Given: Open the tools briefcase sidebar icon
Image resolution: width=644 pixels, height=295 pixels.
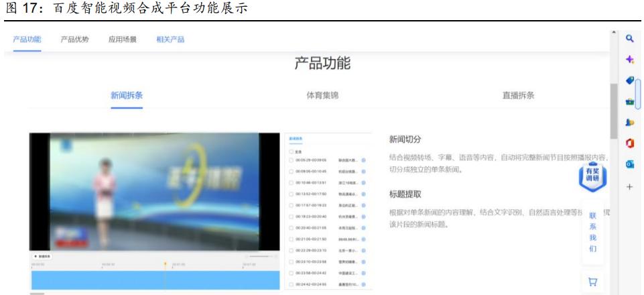Looking at the screenshot, I should pyautogui.click(x=630, y=101).
